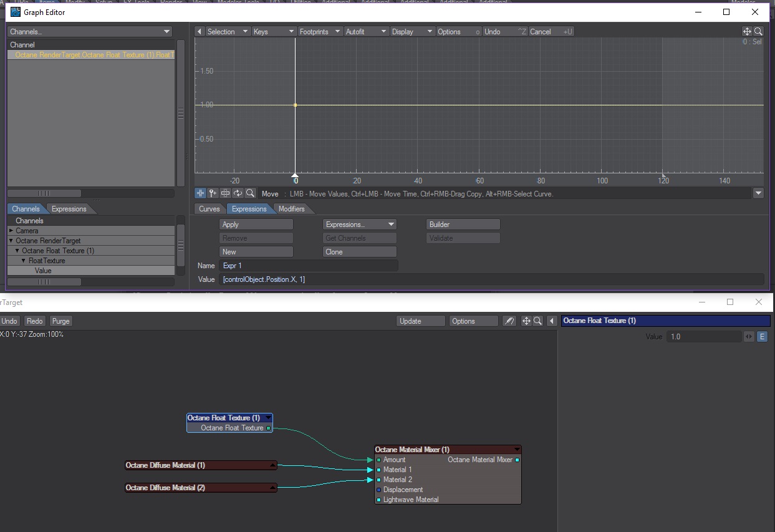Click the node editor pan icon
Viewport: 775px width, 532px height.
click(x=526, y=321)
